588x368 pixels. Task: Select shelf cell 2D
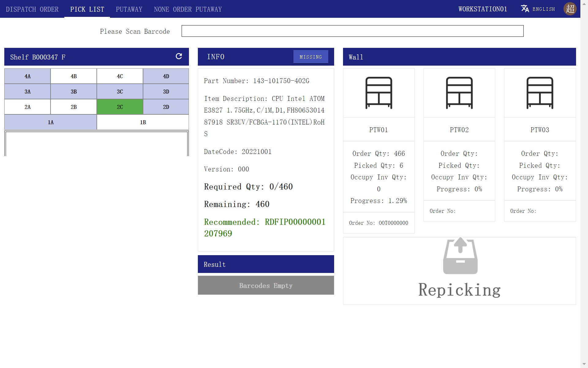tap(166, 107)
